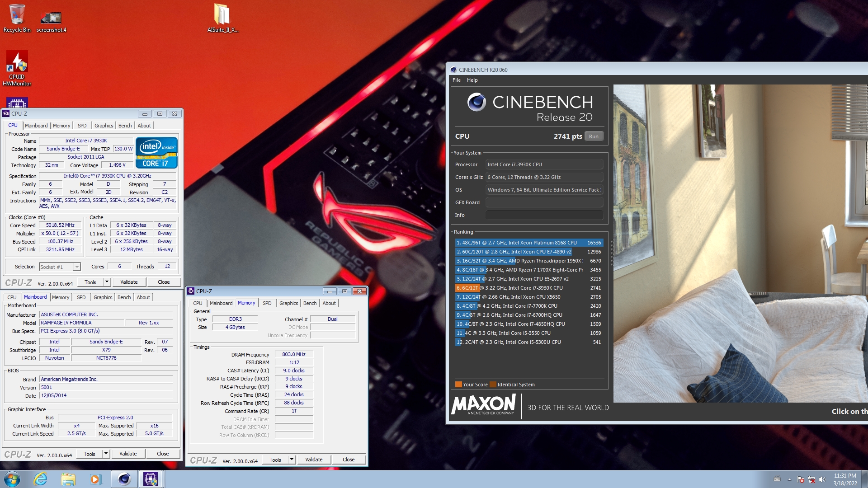Image resolution: width=868 pixels, height=488 pixels.
Task: Switch to CPU-Z via taskbar icon
Action: tap(151, 479)
